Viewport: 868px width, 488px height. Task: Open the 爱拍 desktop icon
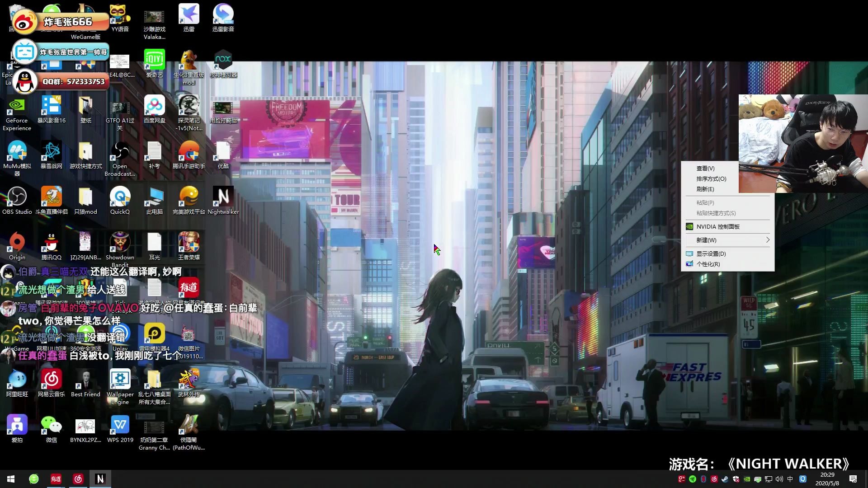(x=17, y=429)
